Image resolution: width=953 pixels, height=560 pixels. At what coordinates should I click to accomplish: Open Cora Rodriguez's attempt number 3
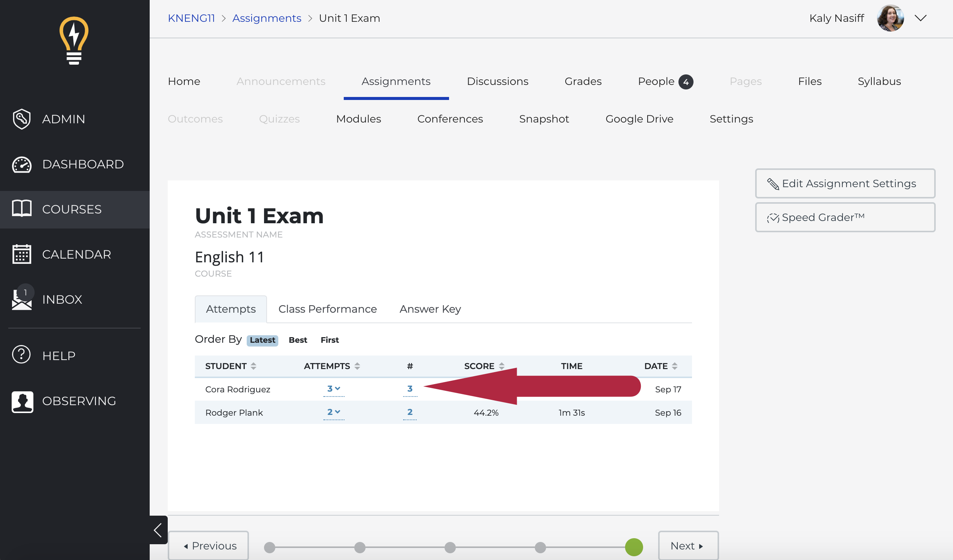(410, 389)
